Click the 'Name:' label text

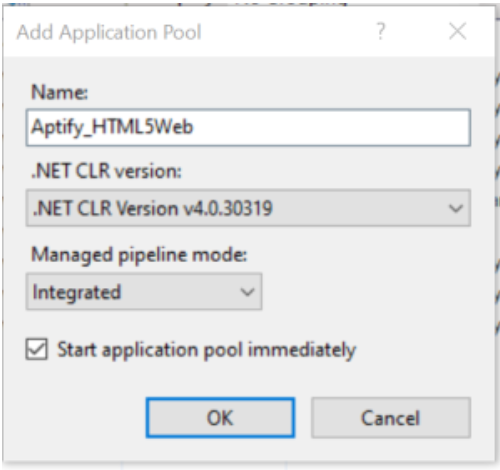coord(59,92)
